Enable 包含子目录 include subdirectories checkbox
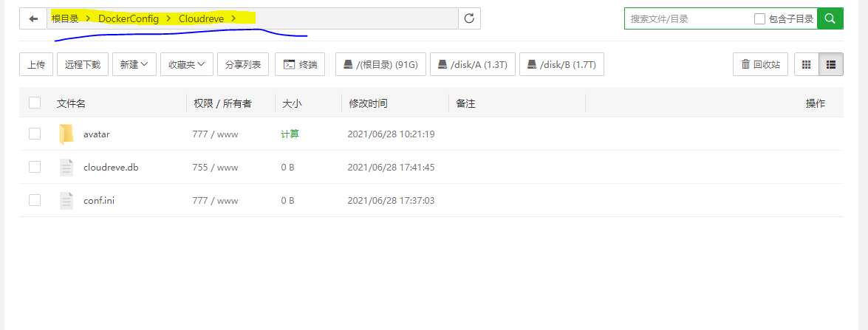 tap(760, 18)
